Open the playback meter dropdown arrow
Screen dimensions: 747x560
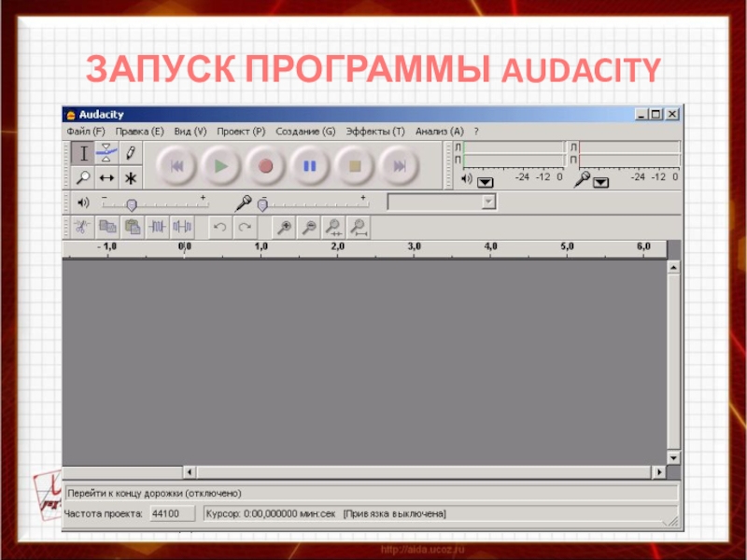pyautogui.click(x=486, y=182)
